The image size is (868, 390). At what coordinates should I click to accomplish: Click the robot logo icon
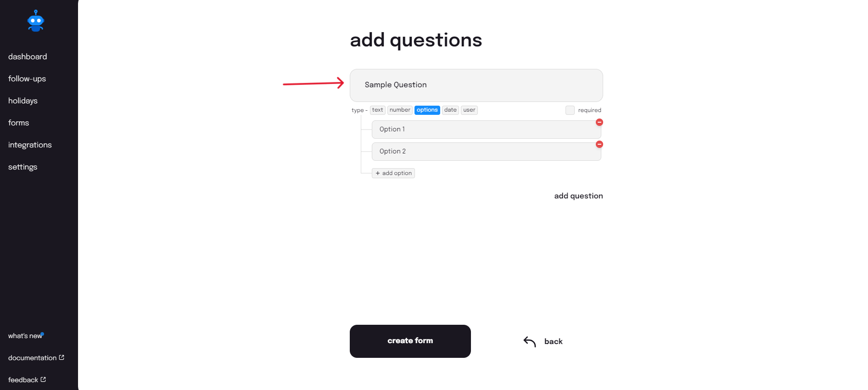click(35, 21)
